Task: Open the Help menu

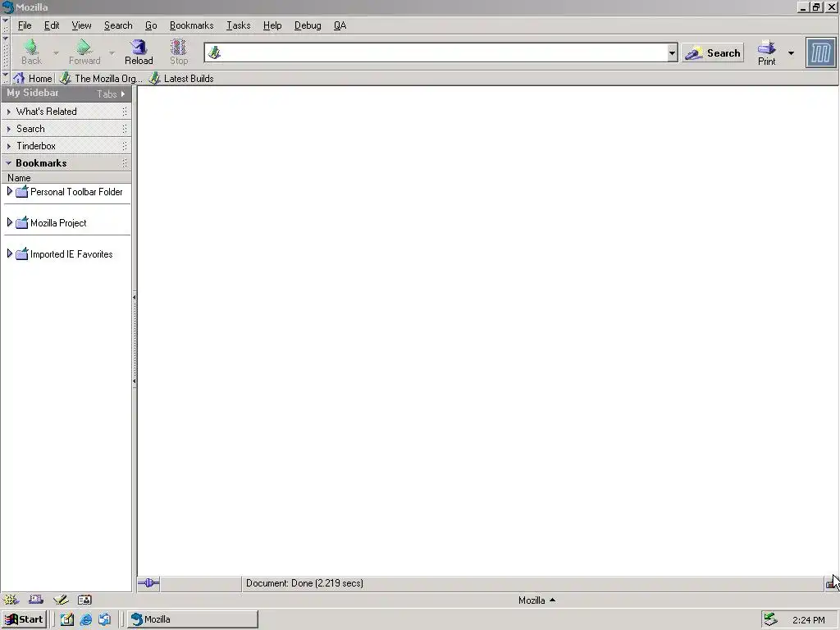Action: pyautogui.click(x=272, y=25)
